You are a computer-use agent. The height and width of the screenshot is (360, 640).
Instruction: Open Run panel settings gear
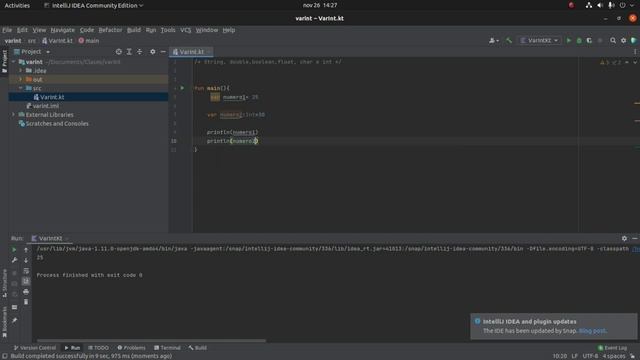pos(624,238)
